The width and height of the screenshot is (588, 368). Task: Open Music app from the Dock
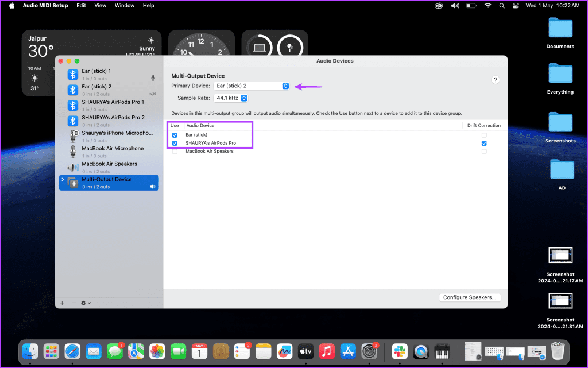coord(327,351)
